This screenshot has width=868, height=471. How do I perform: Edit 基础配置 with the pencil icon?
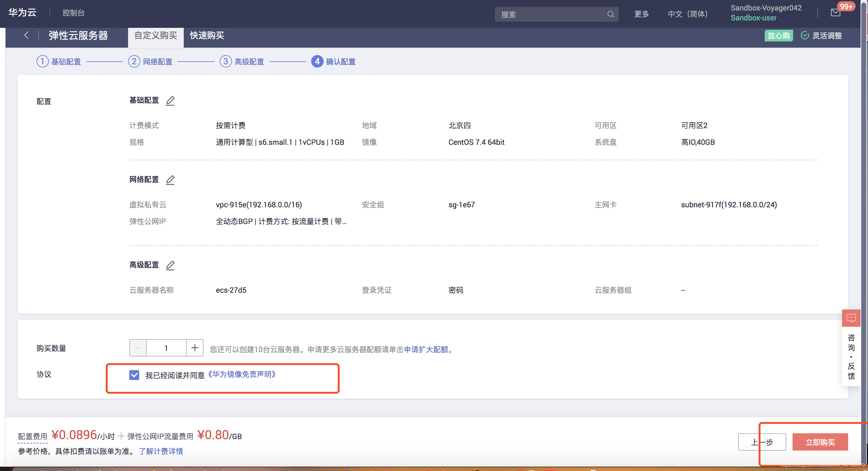tap(170, 101)
